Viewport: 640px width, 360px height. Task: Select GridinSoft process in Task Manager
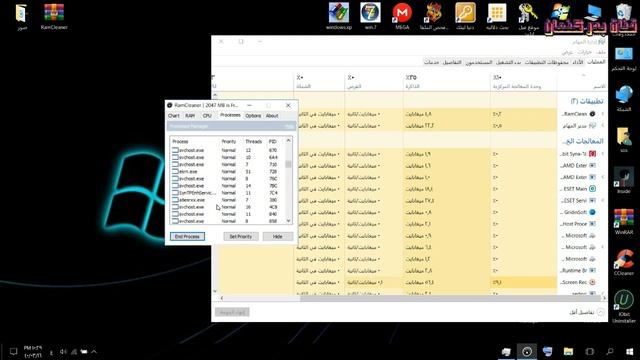coord(580,212)
